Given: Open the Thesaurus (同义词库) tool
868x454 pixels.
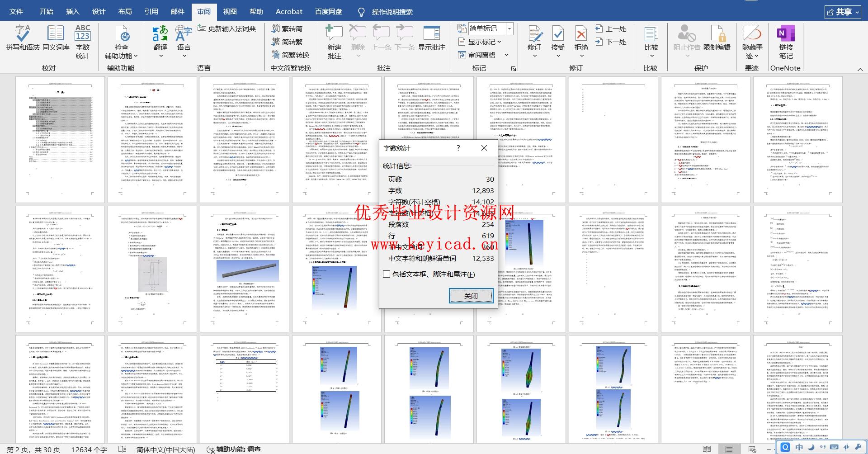Looking at the screenshot, I should click(56, 38).
